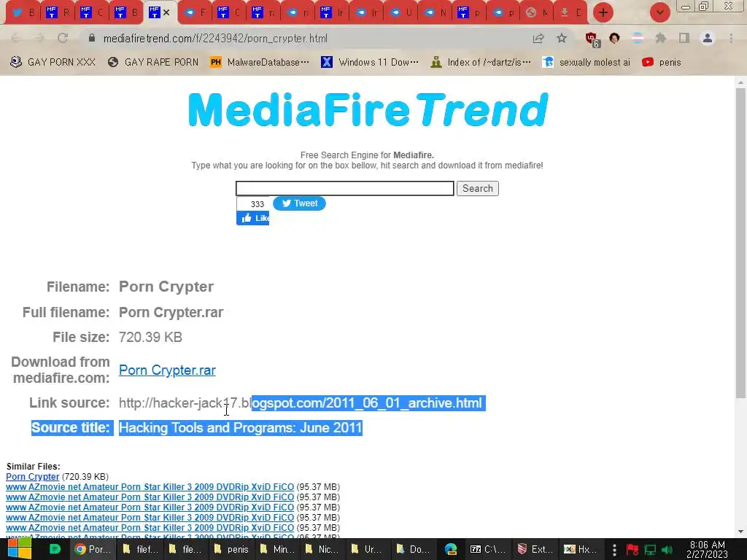Click the 'Hacking Tools and Programs: June 2011' title
747x560 pixels.
click(241, 427)
